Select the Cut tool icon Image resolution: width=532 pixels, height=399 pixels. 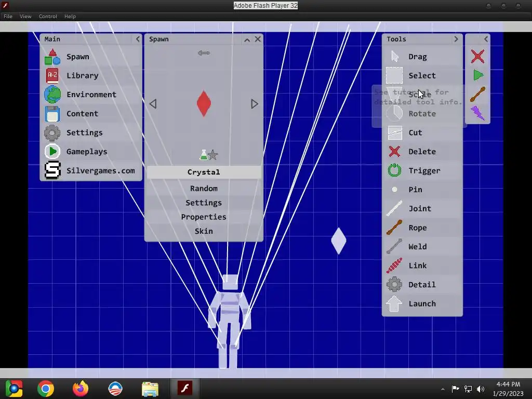tap(395, 132)
